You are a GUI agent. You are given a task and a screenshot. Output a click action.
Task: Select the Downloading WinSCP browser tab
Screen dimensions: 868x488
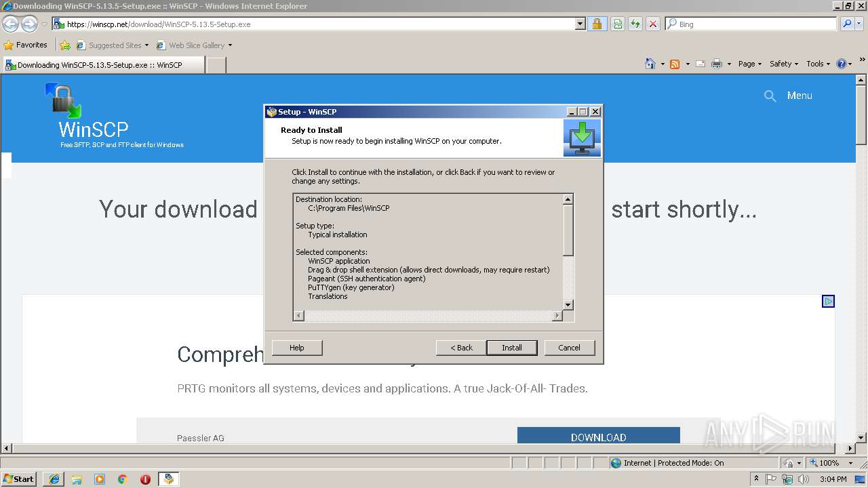tap(103, 65)
